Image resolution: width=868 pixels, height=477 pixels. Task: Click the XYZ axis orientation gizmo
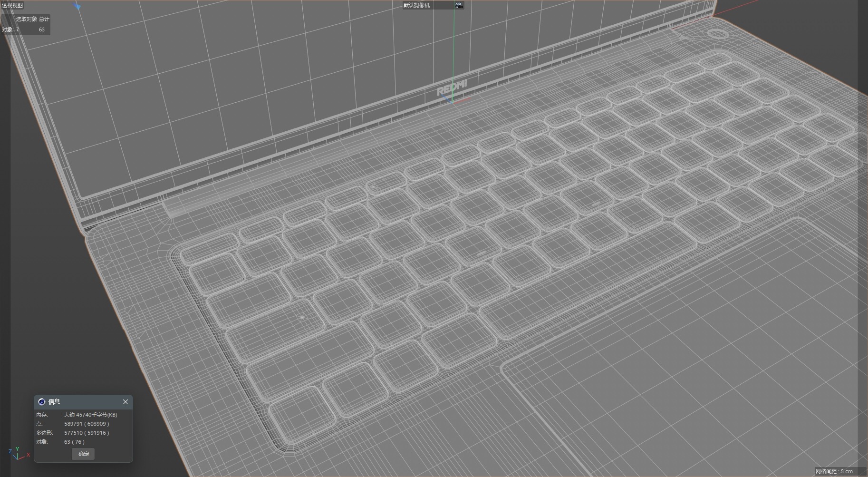pos(18,454)
